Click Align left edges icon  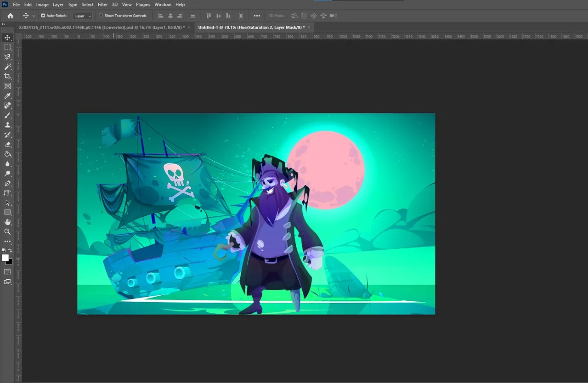[161, 16]
